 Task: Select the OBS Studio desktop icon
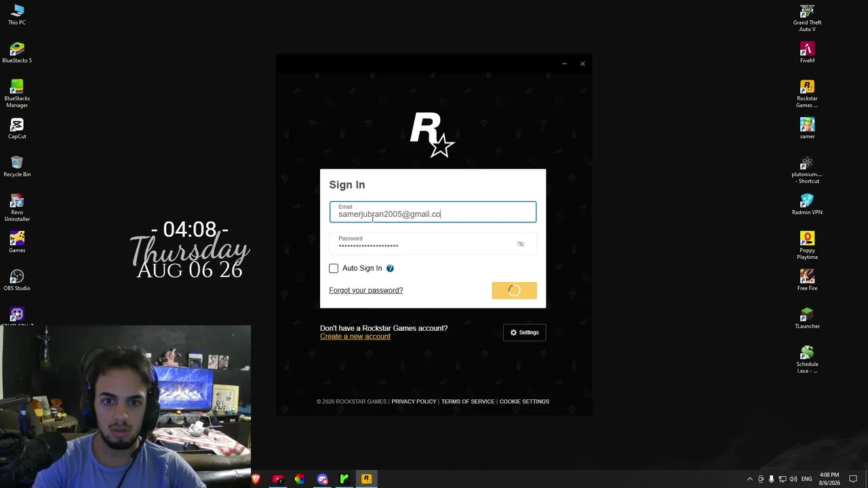(x=17, y=281)
